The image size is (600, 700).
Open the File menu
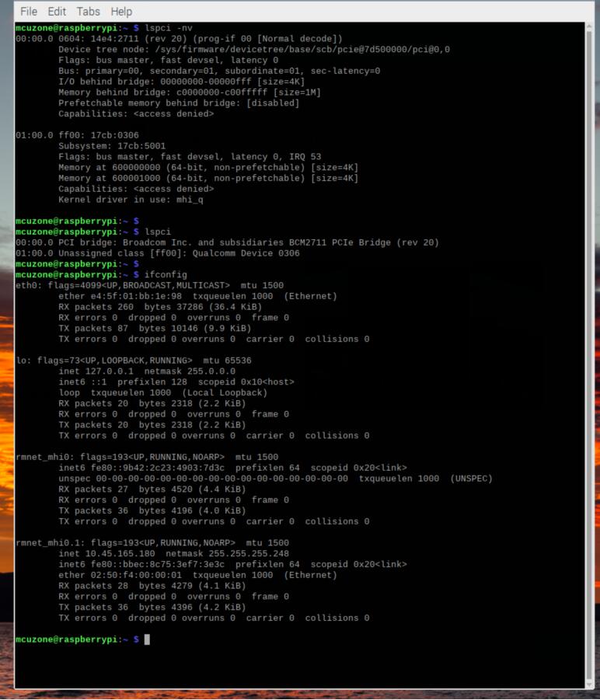(29, 11)
